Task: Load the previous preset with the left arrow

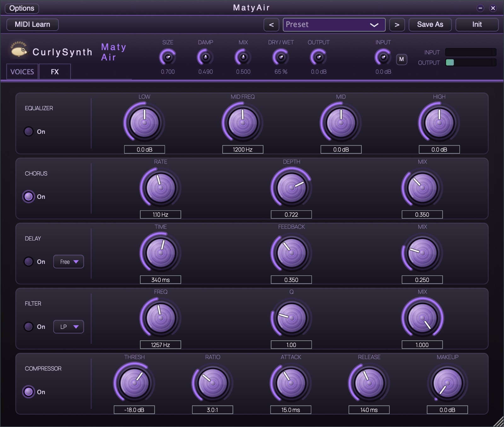Action: [271, 25]
